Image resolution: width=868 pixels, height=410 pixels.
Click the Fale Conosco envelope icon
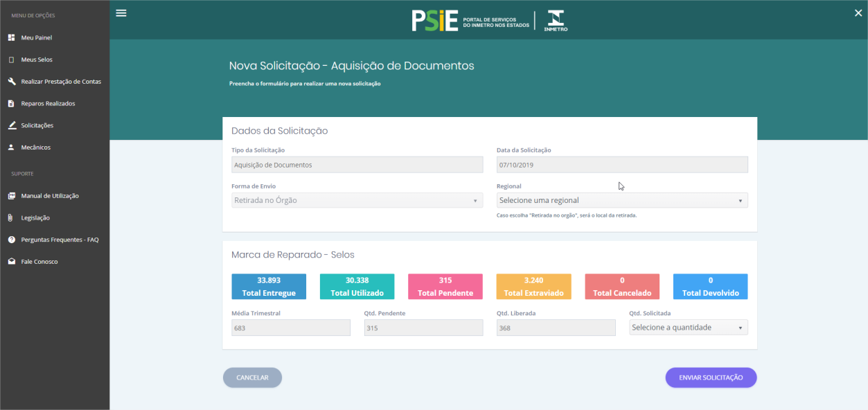click(11, 262)
